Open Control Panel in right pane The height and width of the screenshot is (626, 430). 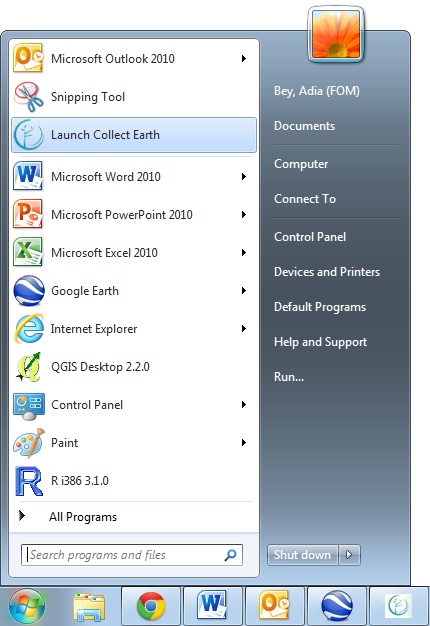(x=310, y=237)
